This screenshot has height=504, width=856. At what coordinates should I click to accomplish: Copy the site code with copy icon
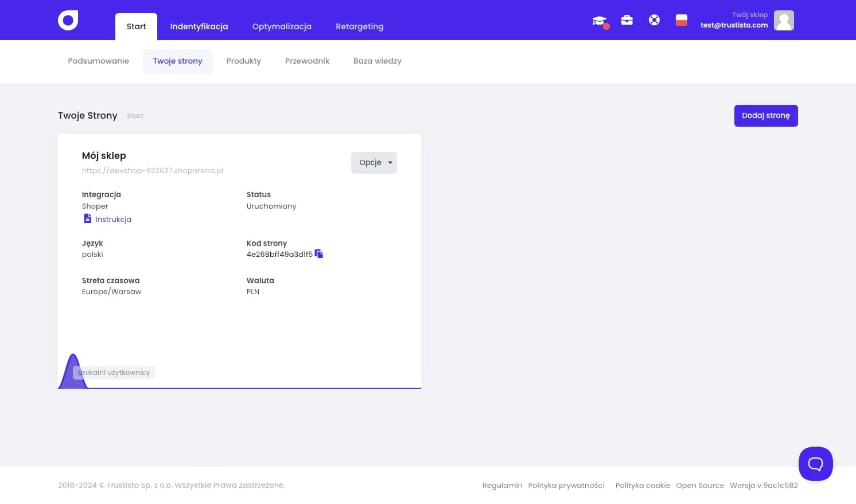coord(319,253)
